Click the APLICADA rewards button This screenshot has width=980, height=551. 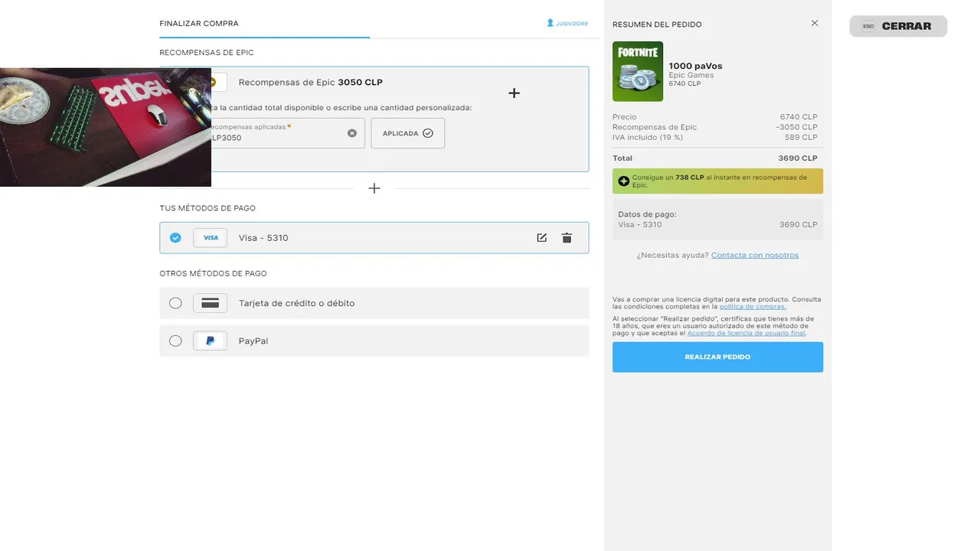click(407, 133)
